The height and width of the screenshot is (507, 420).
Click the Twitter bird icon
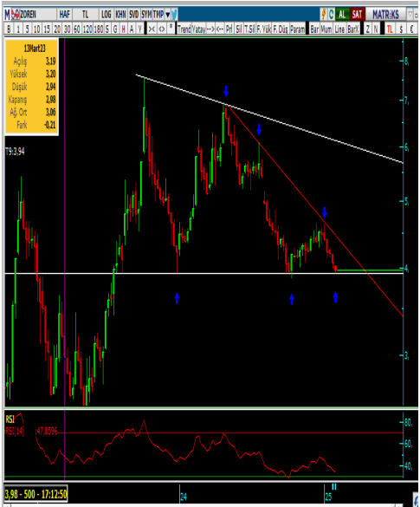(174, 14)
